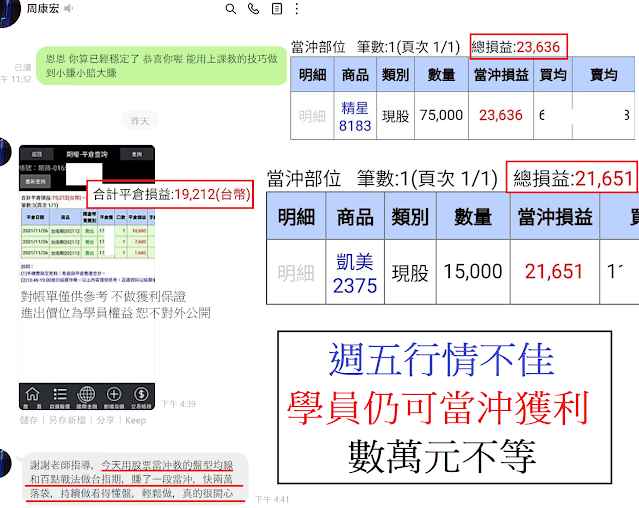Click the 昨天 date separator
This screenshot has width=639, height=508.
(x=140, y=121)
